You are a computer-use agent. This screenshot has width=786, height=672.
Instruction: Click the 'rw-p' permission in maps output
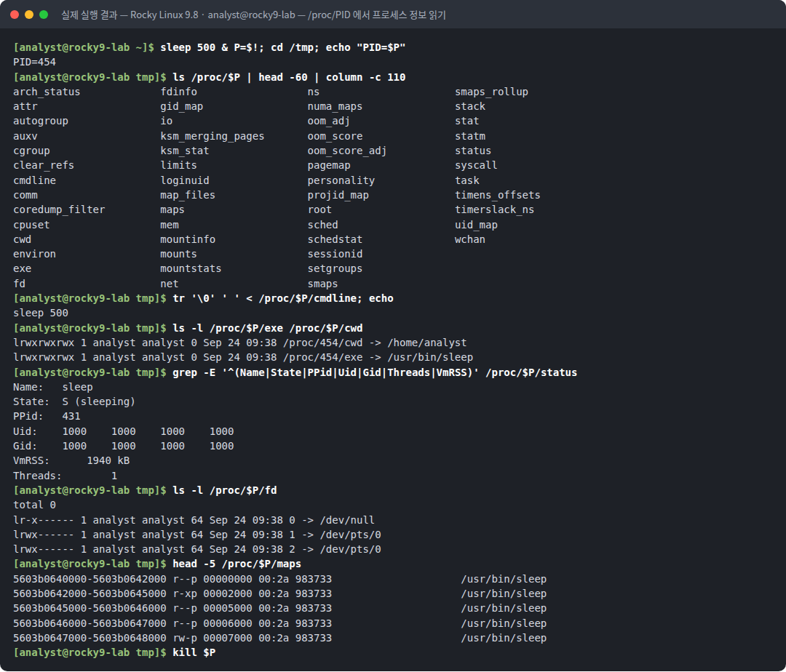point(184,638)
